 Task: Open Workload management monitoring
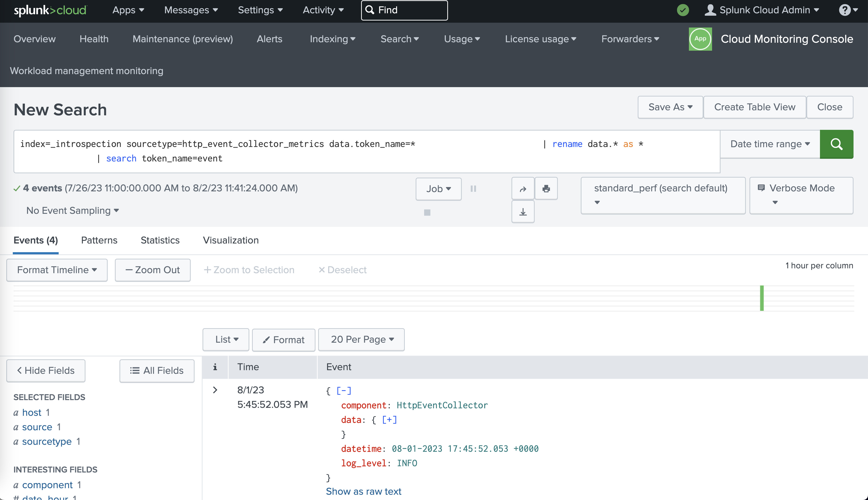[x=87, y=71]
